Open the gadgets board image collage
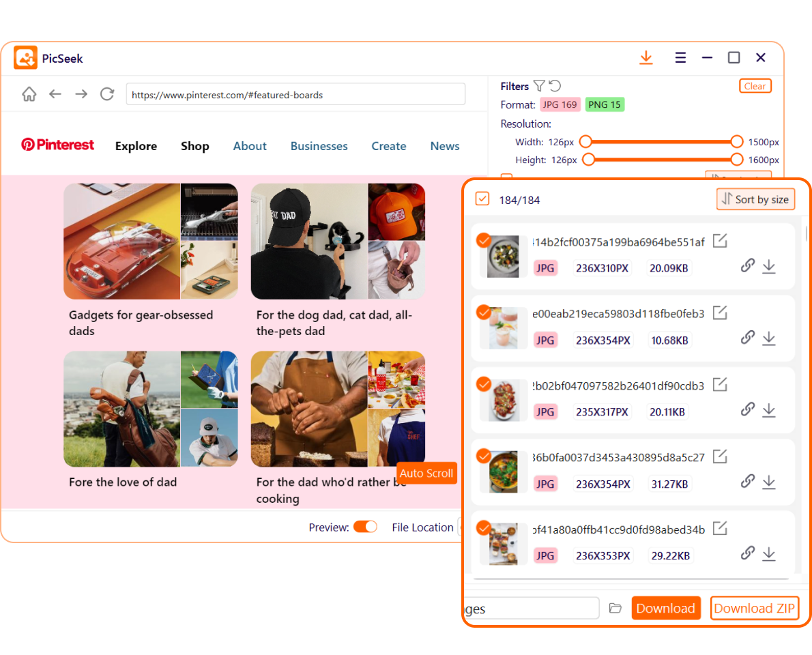The height and width of the screenshot is (655, 812). [x=151, y=242]
